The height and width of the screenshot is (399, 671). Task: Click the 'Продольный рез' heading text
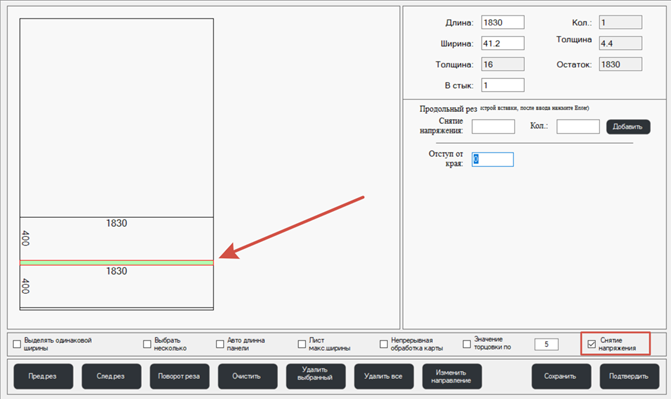[448, 109]
